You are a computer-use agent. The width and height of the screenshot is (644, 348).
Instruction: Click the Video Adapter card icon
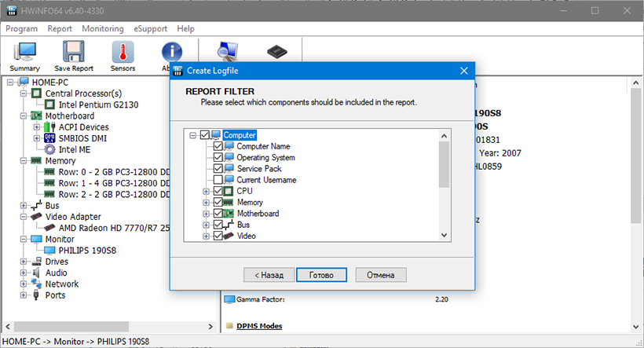tap(37, 216)
